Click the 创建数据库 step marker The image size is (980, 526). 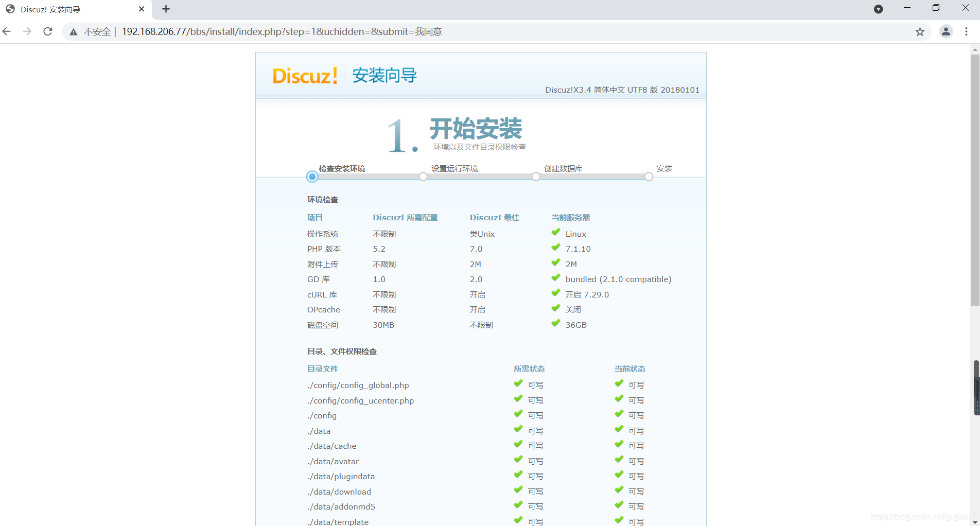point(536,177)
